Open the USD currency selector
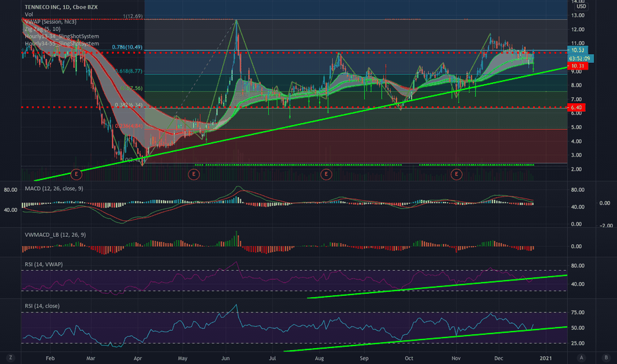 581,7
